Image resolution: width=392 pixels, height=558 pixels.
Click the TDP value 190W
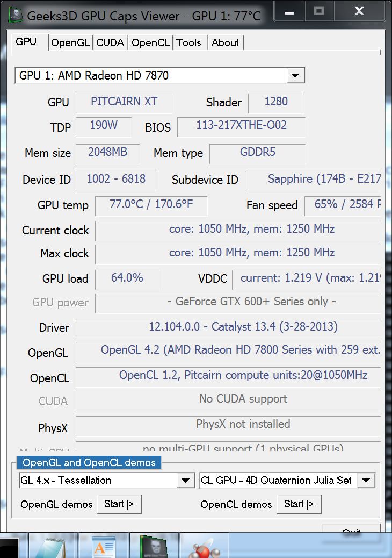tap(104, 127)
